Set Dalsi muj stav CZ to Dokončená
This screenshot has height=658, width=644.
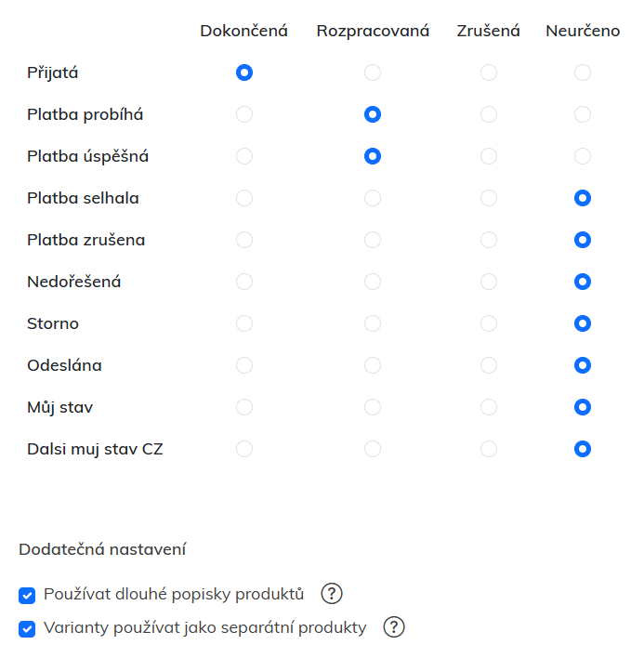pyautogui.click(x=244, y=449)
